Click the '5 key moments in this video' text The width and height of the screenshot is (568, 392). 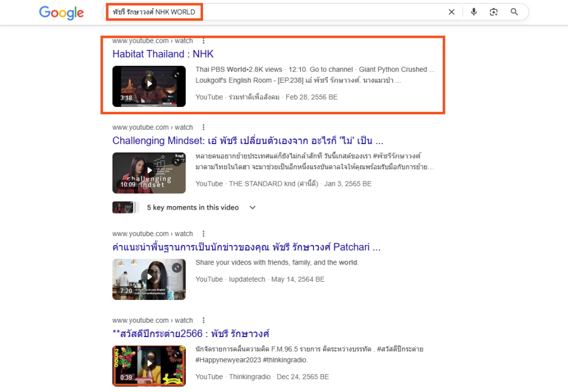pyautogui.click(x=192, y=207)
